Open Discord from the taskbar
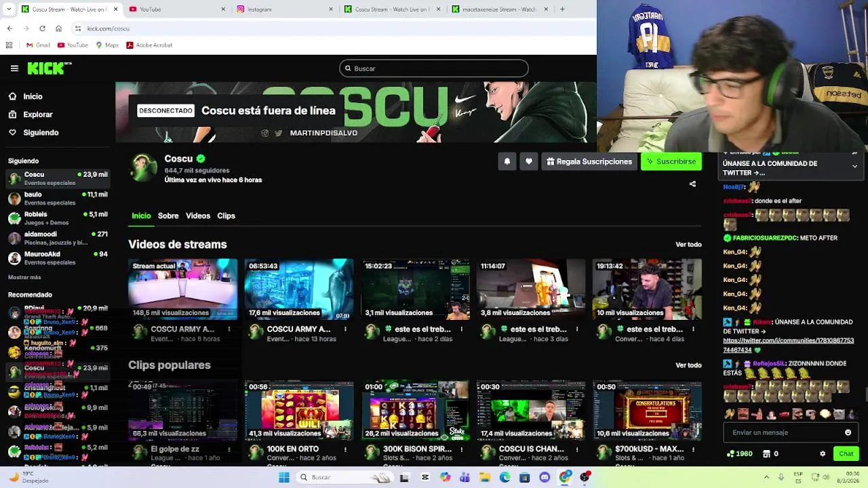This screenshot has height=488, width=868. coord(545,477)
